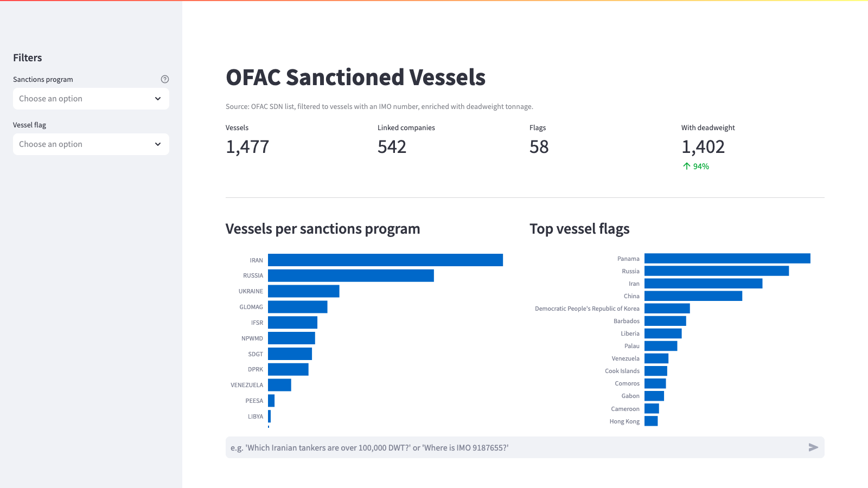Click the UKRAINE program bar
868x488 pixels.
pyautogui.click(x=304, y=291)
